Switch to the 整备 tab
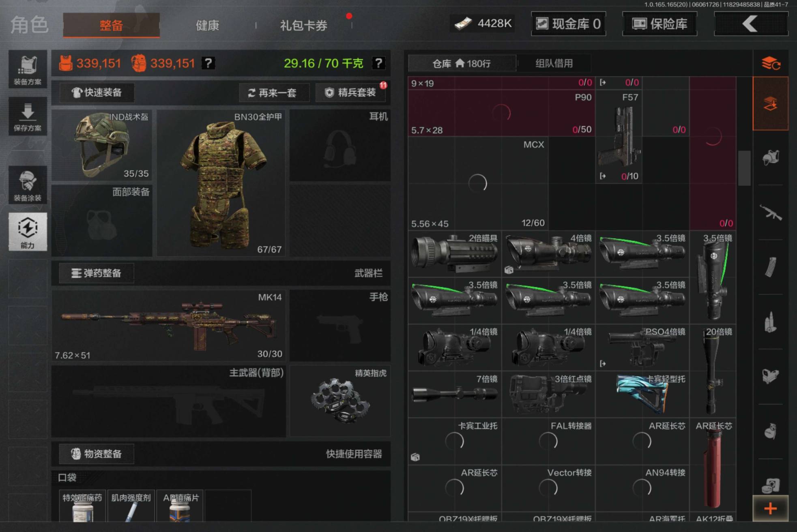 (x=111, y=25)
